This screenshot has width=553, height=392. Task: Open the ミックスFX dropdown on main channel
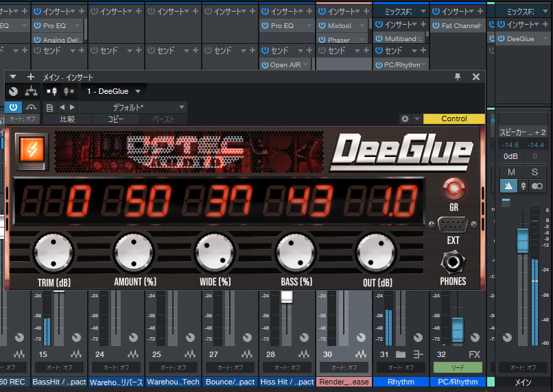545,12
